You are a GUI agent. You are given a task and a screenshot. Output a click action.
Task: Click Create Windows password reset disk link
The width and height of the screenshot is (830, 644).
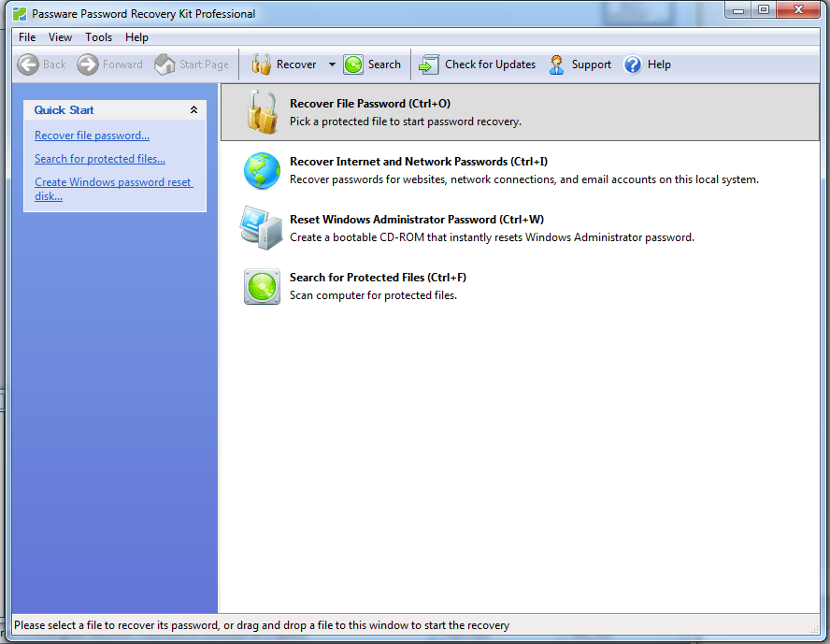coord(113,189)
